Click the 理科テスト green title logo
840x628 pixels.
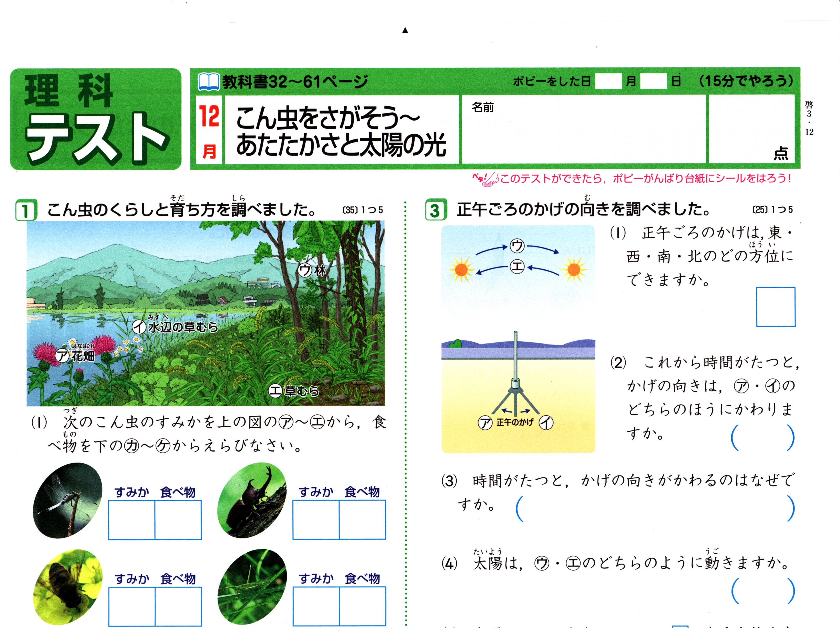96,119
